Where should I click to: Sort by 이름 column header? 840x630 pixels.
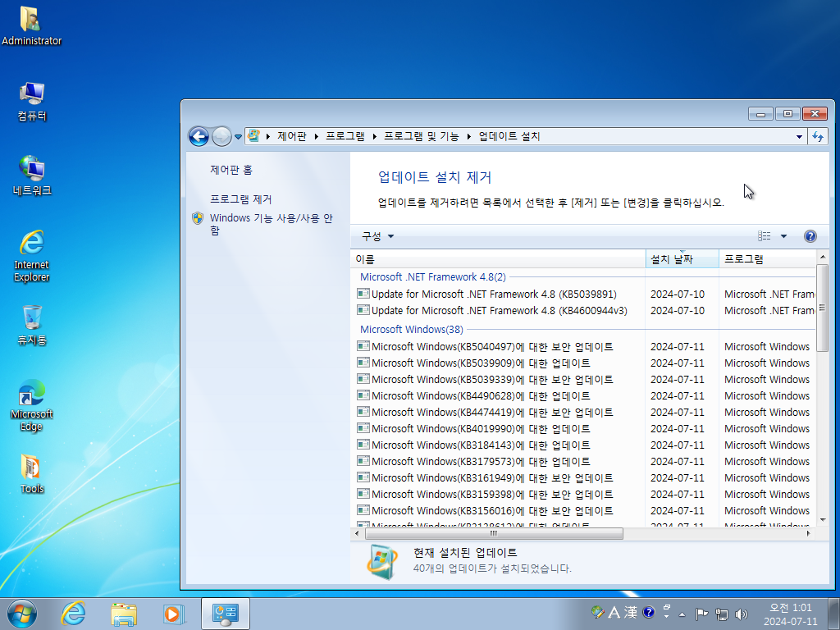click(498, 259)
